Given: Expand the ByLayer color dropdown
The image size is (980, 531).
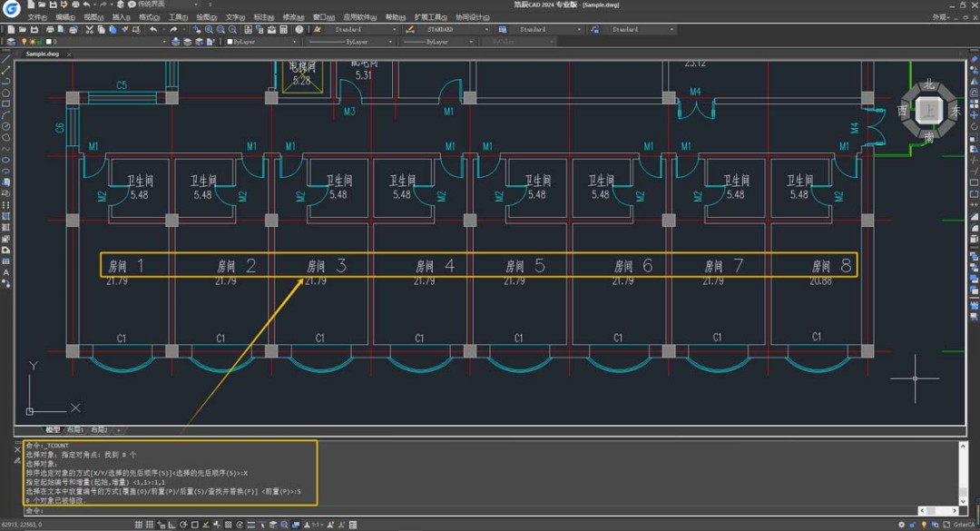Looking at the screenshot, I should 261,42.
